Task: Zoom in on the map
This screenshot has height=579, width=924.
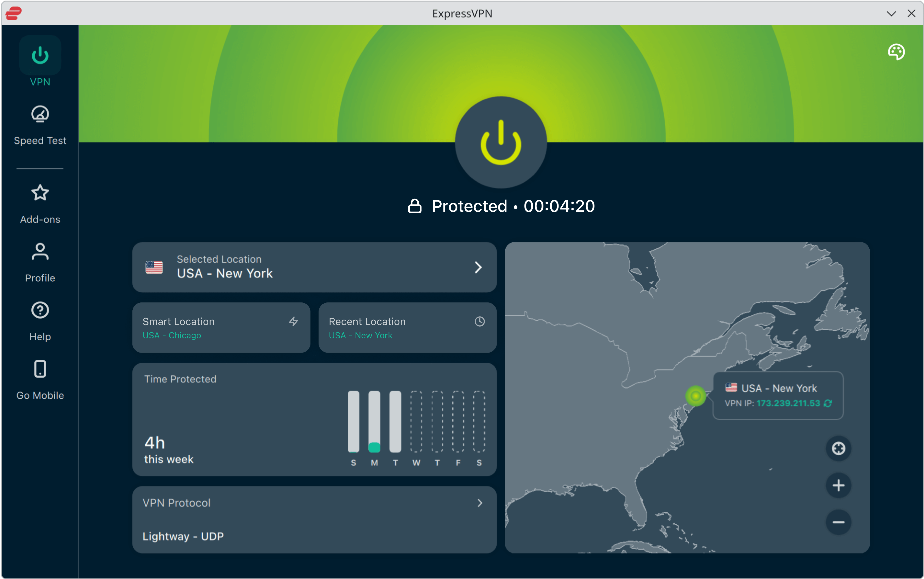Action: pos(838,485)
